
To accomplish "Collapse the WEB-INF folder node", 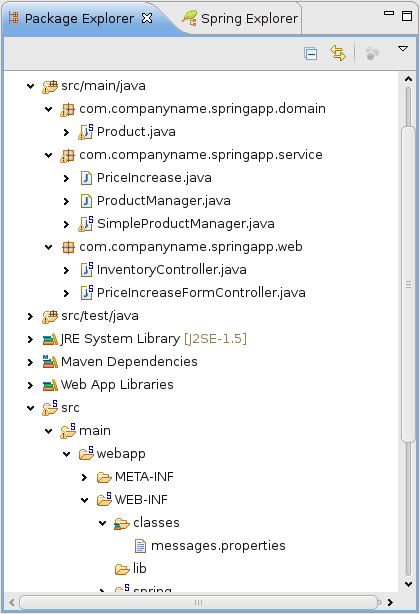I will pyautogui.click(x=85, y=500).
